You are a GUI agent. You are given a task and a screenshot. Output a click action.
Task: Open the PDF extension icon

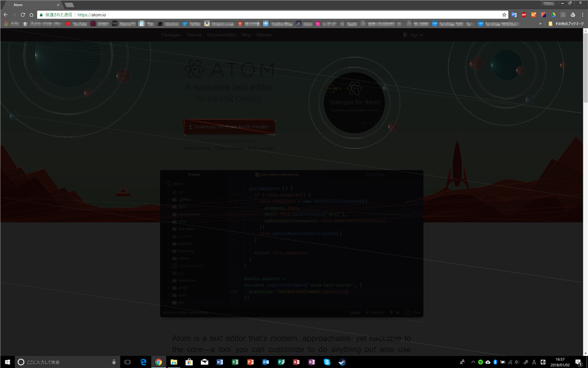[x=563, y=14]
